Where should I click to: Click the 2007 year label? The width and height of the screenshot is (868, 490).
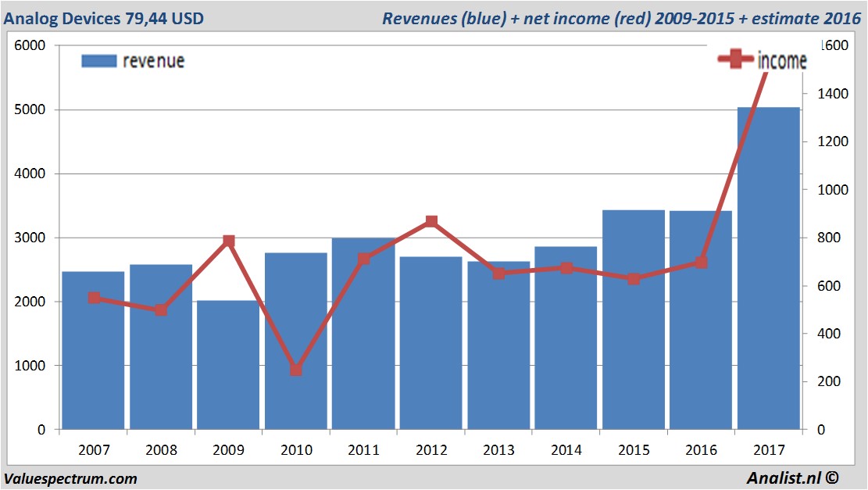click(94, 450)
